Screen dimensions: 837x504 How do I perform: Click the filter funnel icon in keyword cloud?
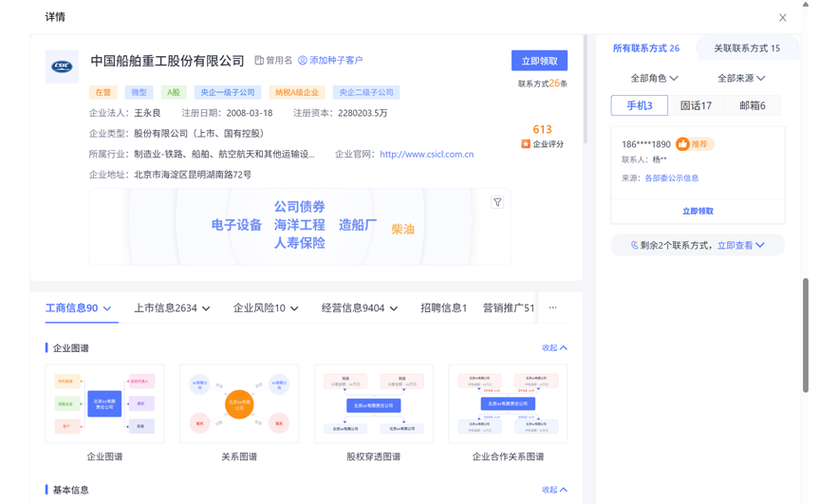tap(497, 202)
